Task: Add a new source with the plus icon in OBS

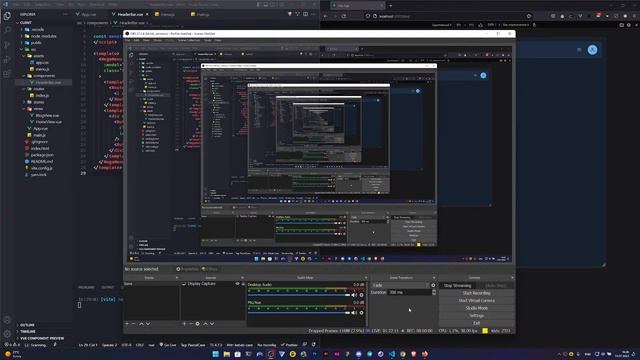Action: point(184,324)
